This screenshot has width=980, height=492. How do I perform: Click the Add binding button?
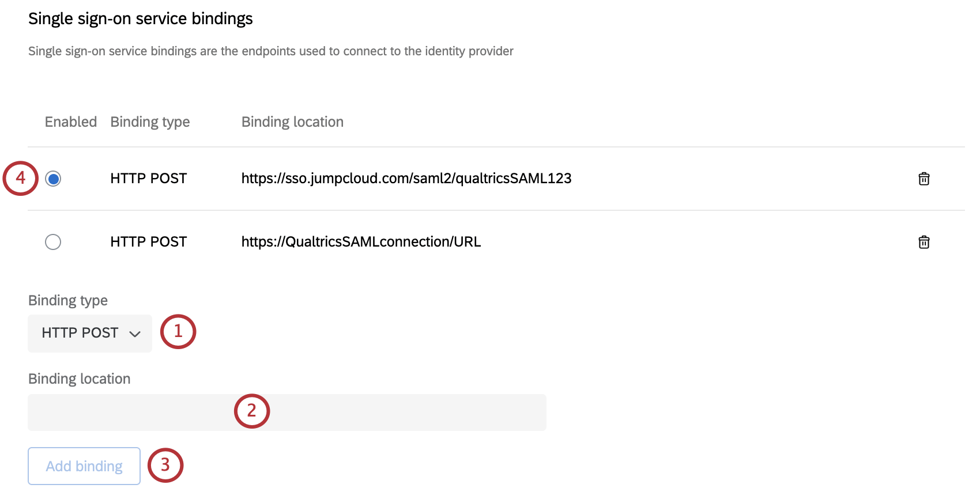84,465
